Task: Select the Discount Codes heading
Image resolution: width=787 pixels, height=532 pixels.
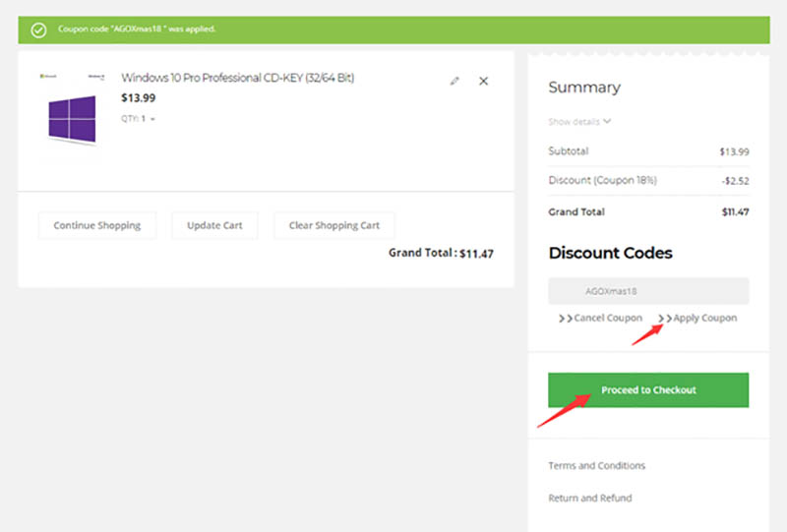Action: point(610,253)
